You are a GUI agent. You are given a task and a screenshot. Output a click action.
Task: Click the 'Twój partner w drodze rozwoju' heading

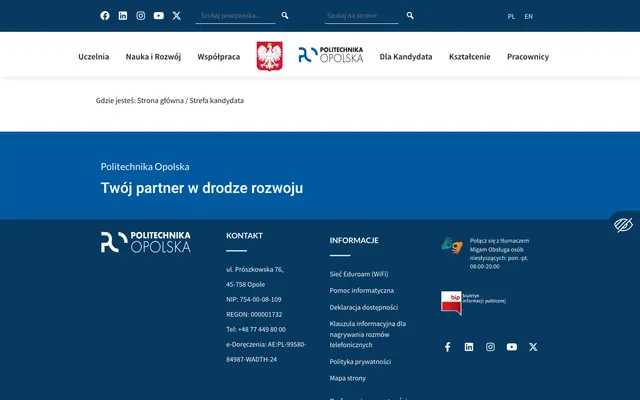tap(202, 188)
